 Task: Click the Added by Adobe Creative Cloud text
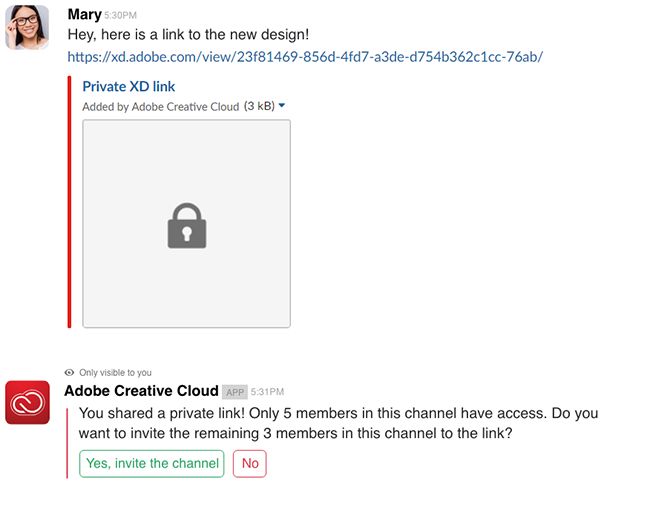coord(161,106)
